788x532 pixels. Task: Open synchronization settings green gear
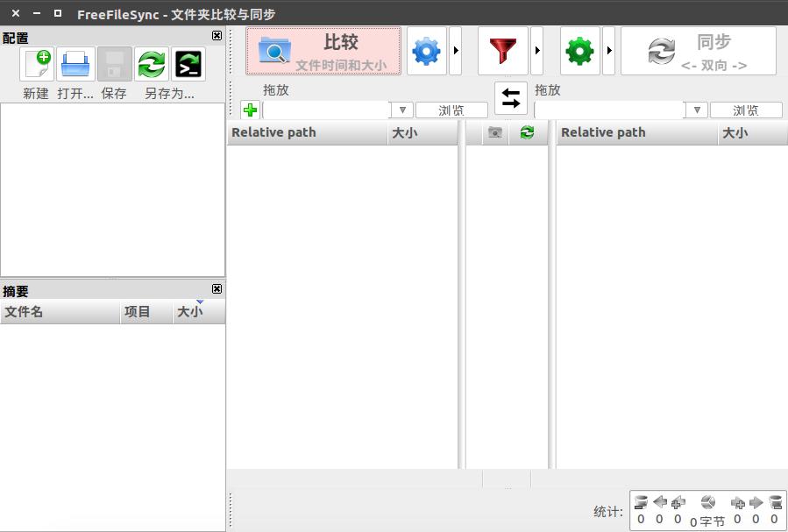(580, 51)
